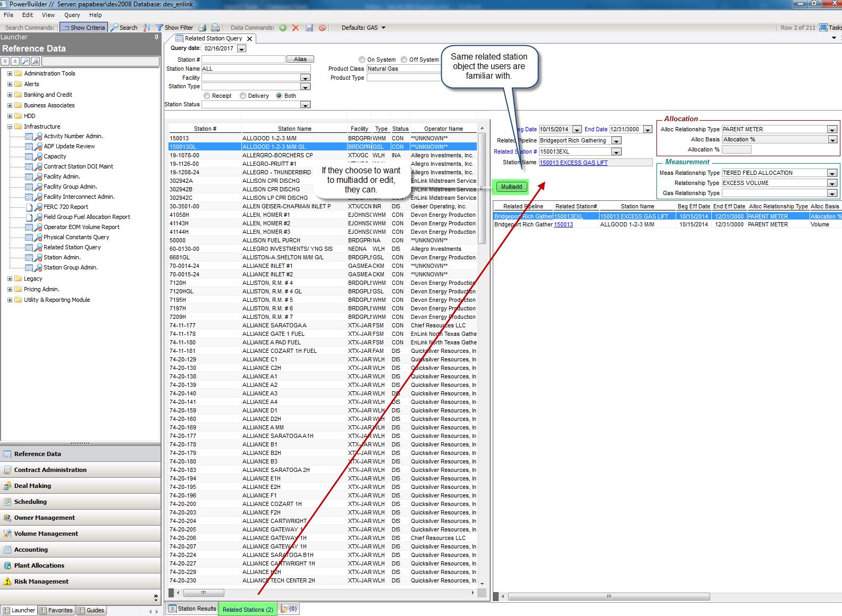The height and width of the screenshot is (616, 842).
Task: Click the A-Z sort icon in toolbar
Action: tap(147, 28)
